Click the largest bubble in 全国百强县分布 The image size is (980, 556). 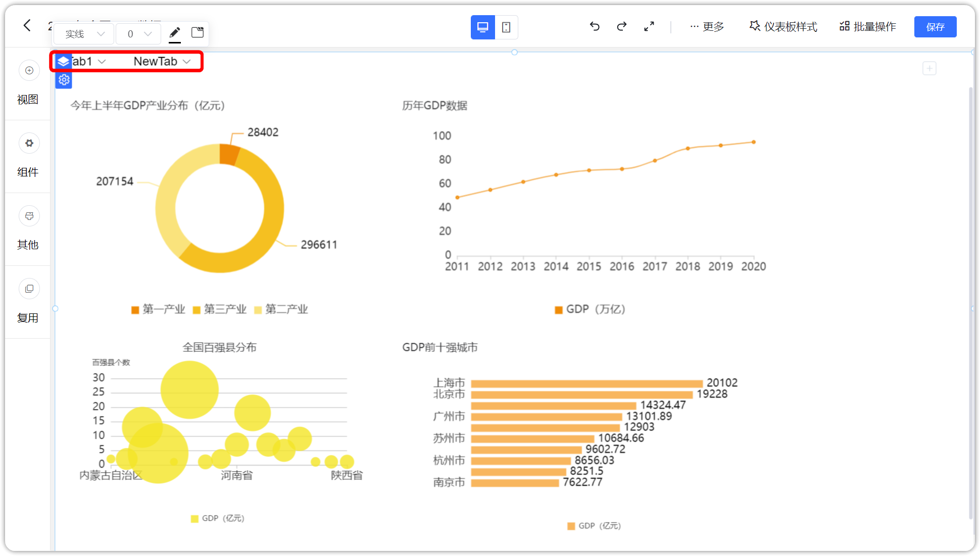tap(158, 453)
